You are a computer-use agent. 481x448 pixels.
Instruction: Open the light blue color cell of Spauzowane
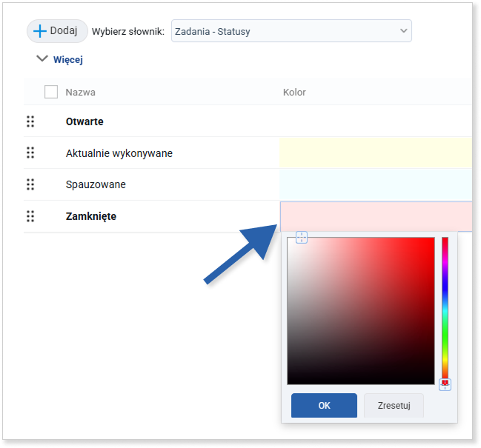coord(376,185)
